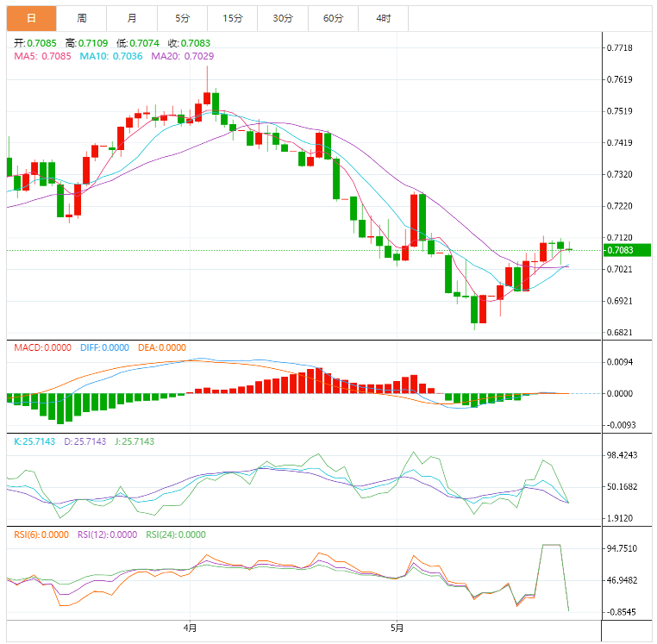Click the MACD indicator label
Screen dimensions: 657x644
click(42, 347)
